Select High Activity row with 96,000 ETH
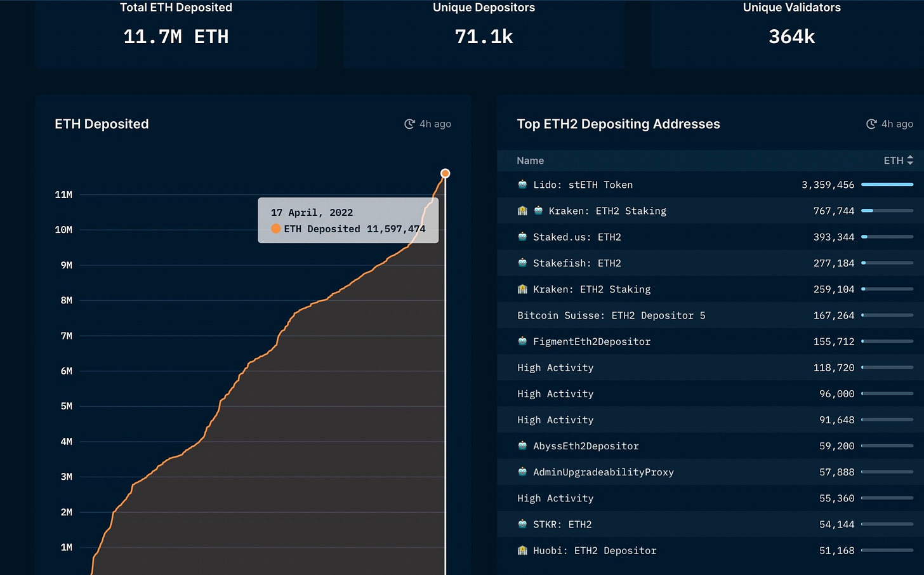 pyautogui.click(x=555, y=393)
